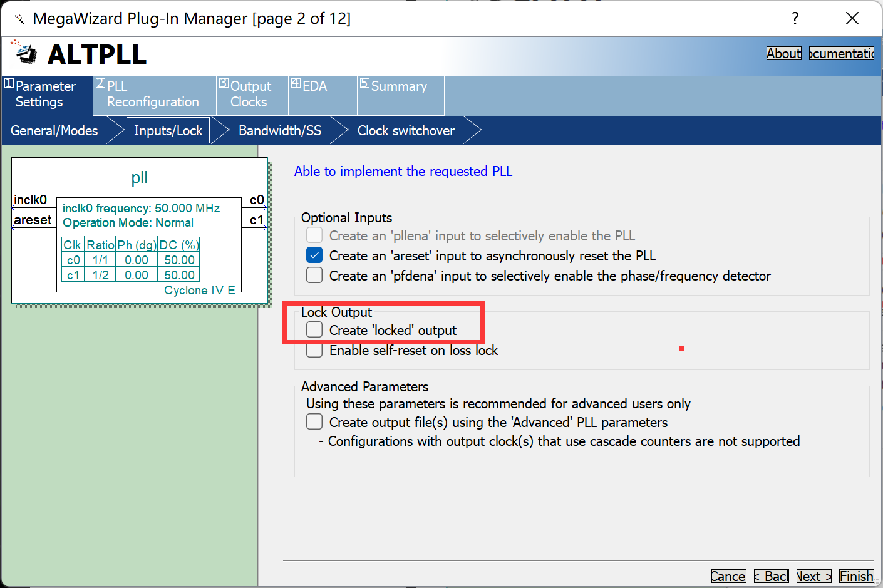Click the Finish button
Image resolution: width=883 pixels, height=588 pixels.
click(x=857, y=577)
